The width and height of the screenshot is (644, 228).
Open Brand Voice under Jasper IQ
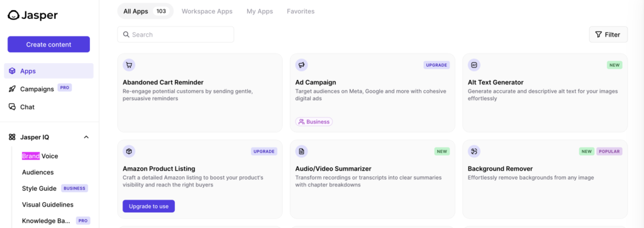pyautogui.click(x=40, y=156)
